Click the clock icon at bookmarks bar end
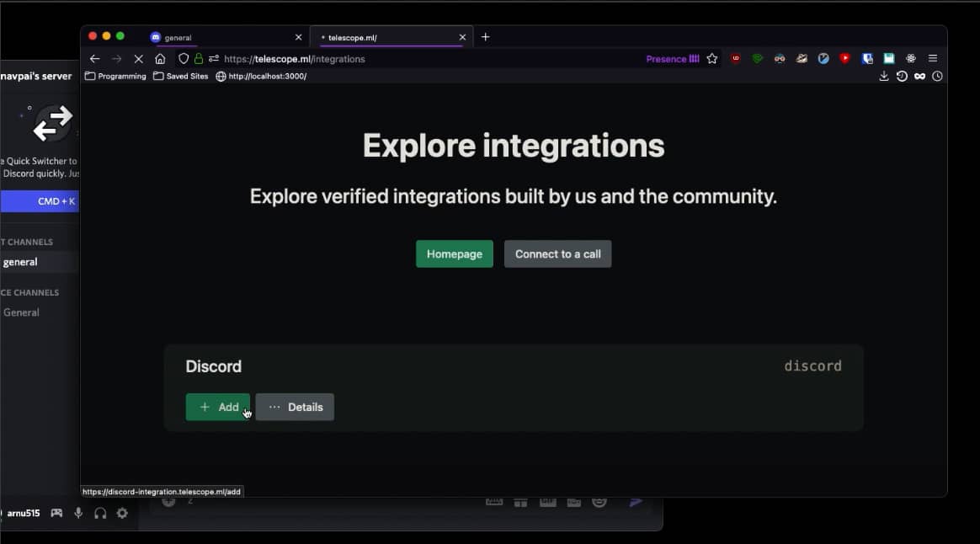980x544 pixels. tap(937, 77)
